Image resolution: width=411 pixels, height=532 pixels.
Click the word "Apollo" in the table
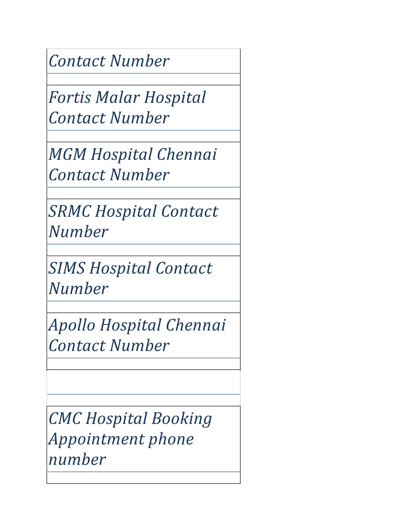click(72, 326)
